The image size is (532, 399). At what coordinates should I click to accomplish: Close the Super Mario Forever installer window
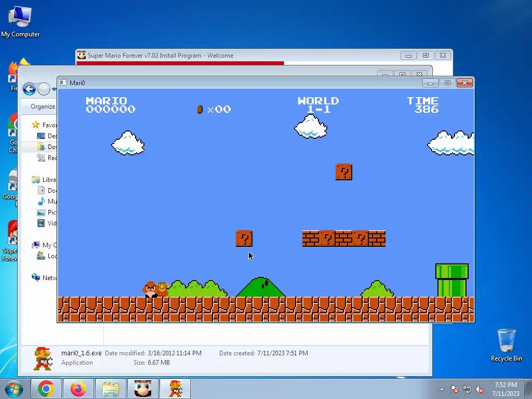click(443, 55)
